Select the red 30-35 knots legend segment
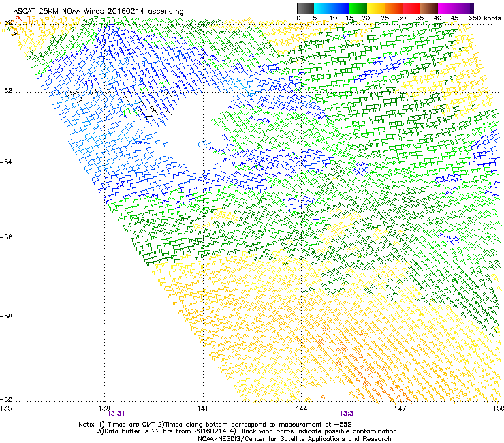The image size is (504, 443). pyautogui.click(x=411, y=8)
